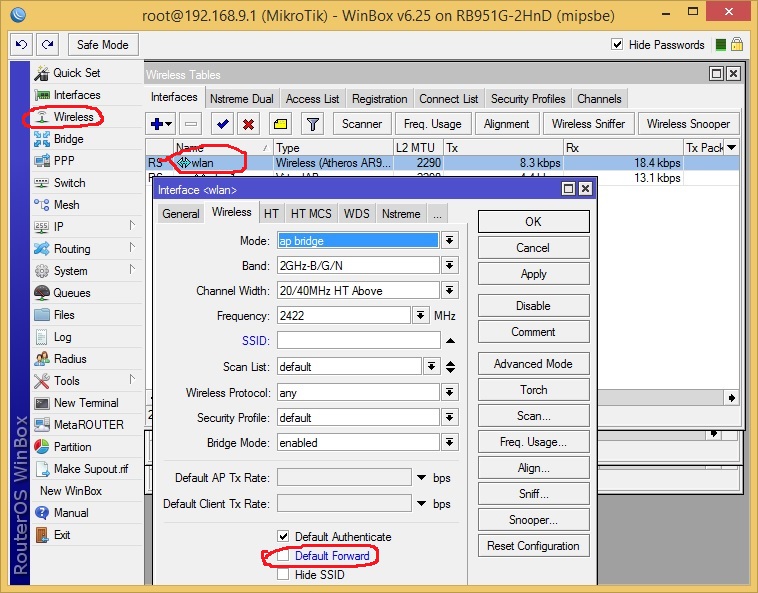This screenshot has width=758, height=593.
Task: Click the Safe Mode button
Action: (x=103, y=45)
